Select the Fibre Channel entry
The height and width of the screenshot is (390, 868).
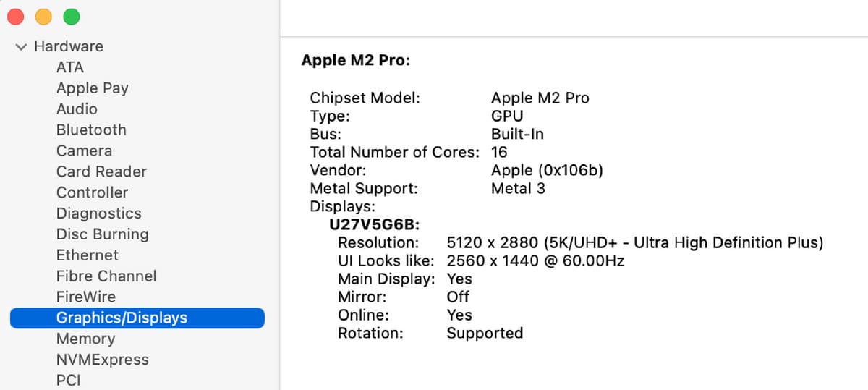pyautogui.click(x=106, y=276)
